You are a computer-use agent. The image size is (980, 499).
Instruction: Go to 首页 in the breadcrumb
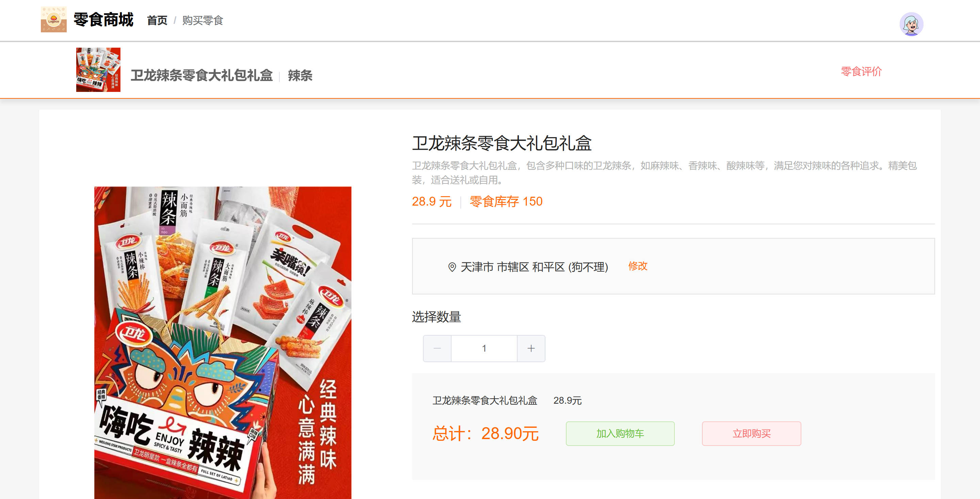click(157, 20)
